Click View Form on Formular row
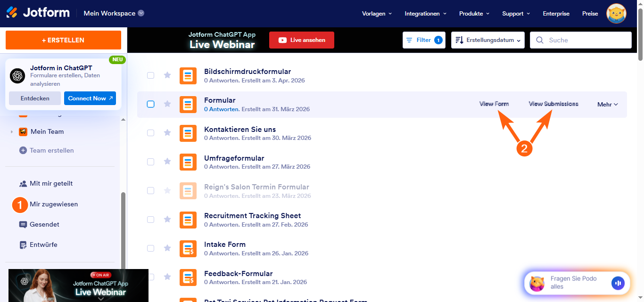644x302 pixels. click(494, 104)
